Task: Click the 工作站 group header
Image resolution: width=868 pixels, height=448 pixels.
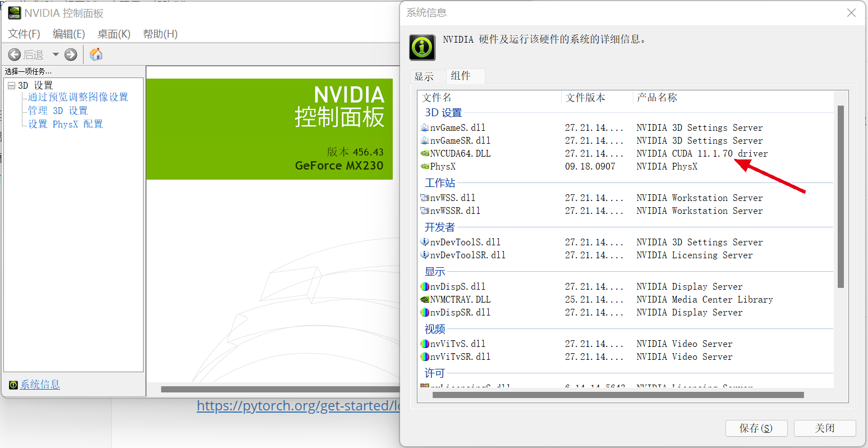Action: point(440,183)
